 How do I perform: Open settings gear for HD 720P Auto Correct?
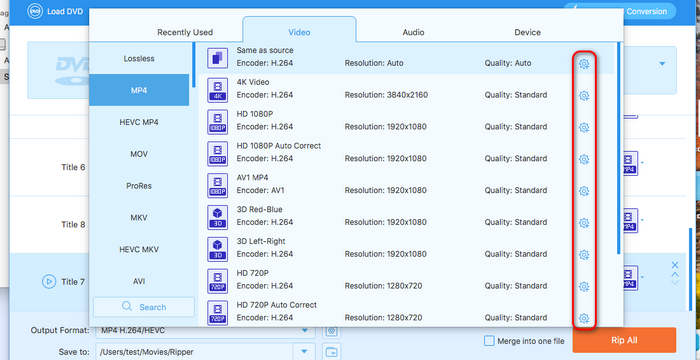pyautogui.click(x=584, y=318)
